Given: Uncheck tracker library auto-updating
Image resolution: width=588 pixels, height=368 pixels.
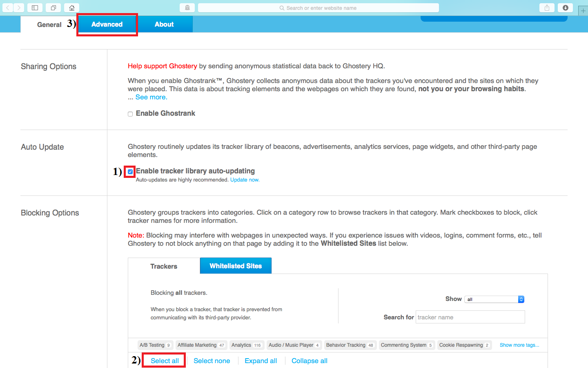Looking at the screenshot, I should pyautogui.click(x=130, y=172).
